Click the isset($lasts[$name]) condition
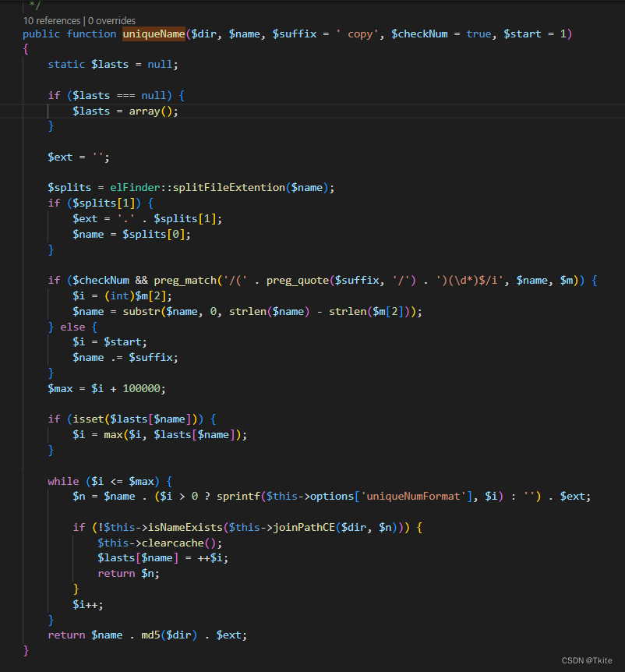The image size is (625, 672). (x=139, y=419)
